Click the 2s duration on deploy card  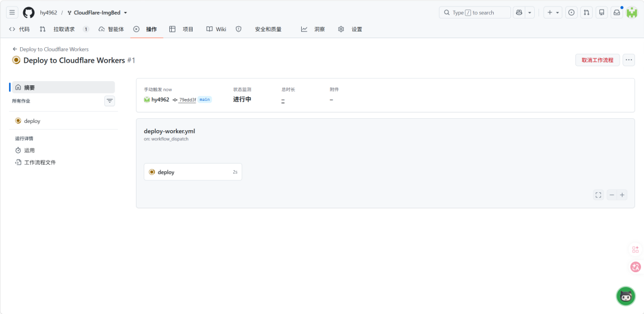click(235, 172)
